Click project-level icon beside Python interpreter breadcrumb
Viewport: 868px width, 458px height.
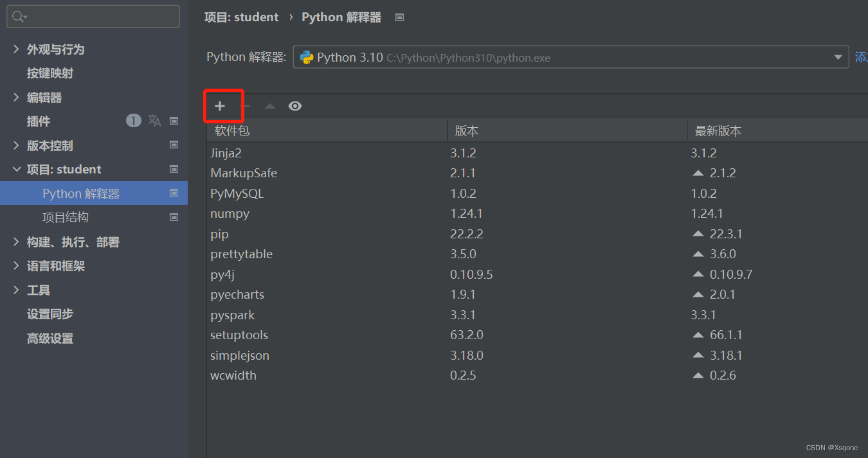click(399, 17)
